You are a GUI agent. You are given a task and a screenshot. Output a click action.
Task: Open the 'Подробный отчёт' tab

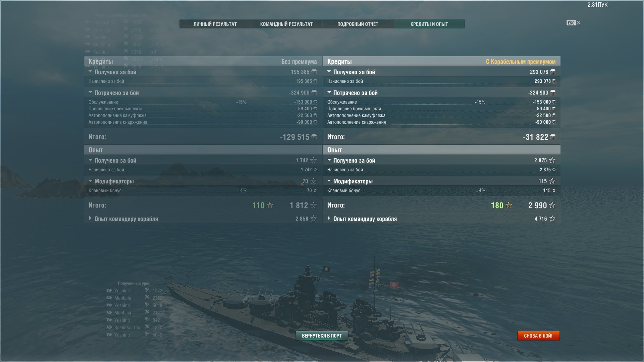coord(358,24)
